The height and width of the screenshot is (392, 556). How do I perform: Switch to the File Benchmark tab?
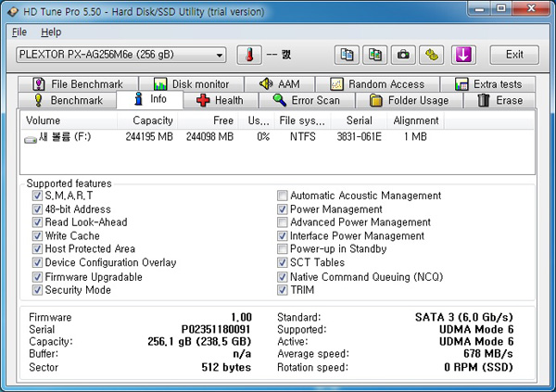[78, 84]
